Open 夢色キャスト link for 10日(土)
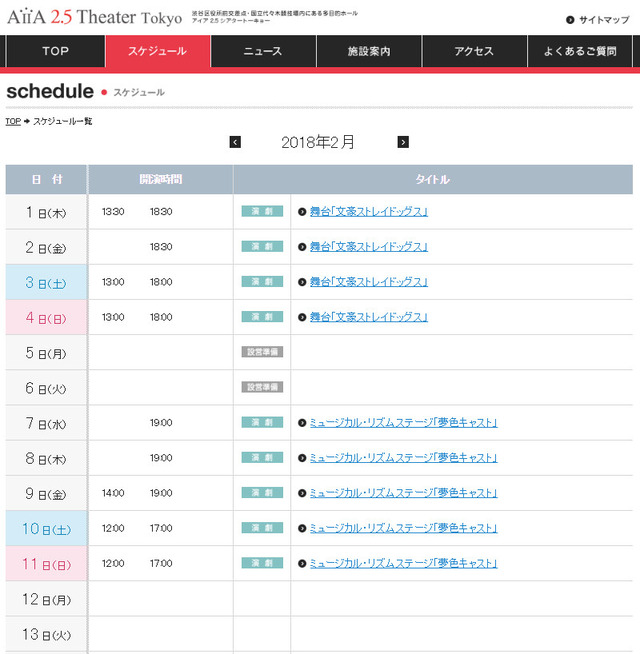 (403, 528)
